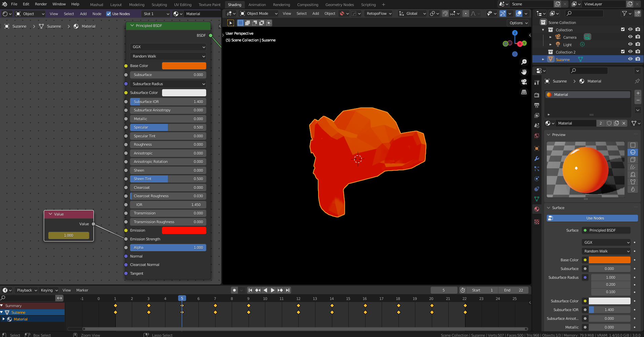The image size is (644, 337).
Task: Open the World properties tab
Action: point(537,136)
